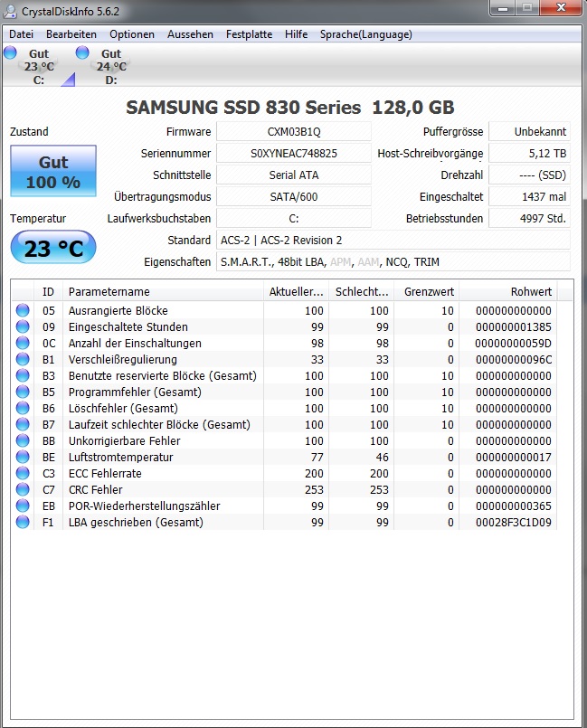
Task: Click the status orb for LBA geschrieben
Action: [23, 522]
